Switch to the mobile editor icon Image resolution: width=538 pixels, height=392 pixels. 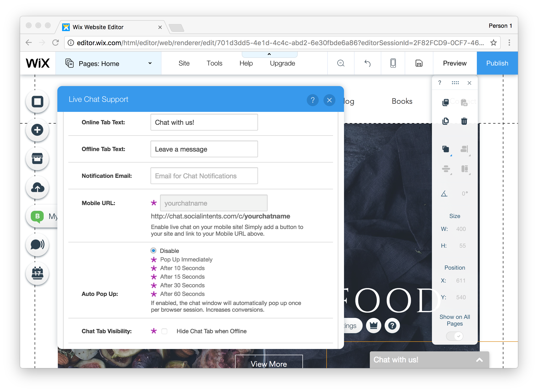[x=393, y=63]
